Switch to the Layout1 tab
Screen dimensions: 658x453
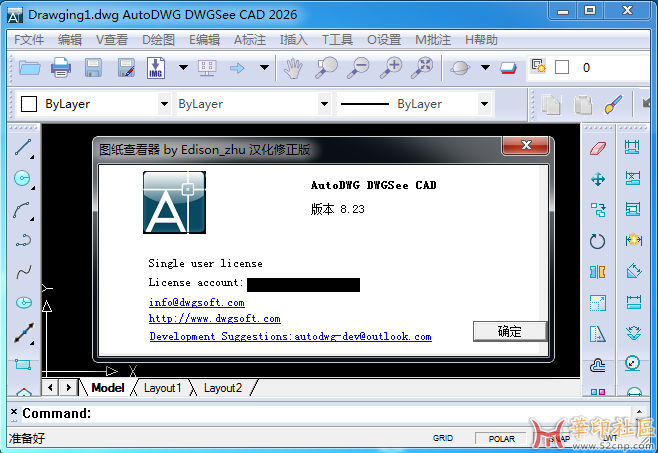click(x=162, y=388)
